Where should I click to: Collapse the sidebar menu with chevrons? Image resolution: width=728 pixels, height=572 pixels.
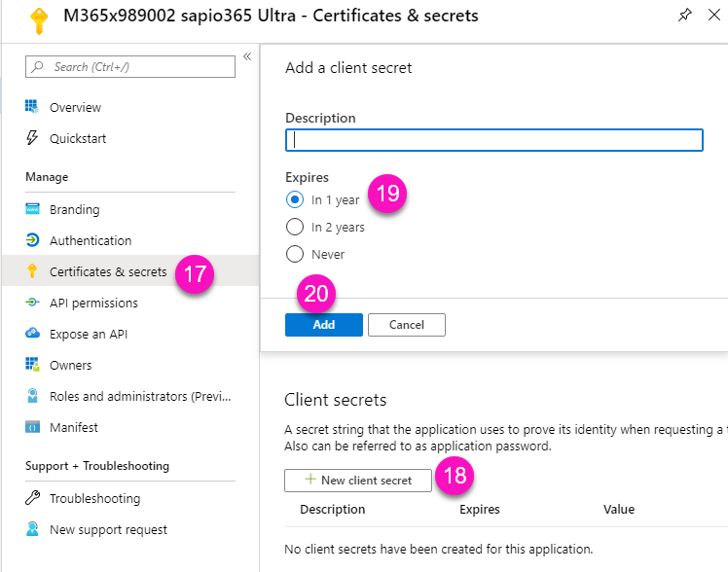247,56
